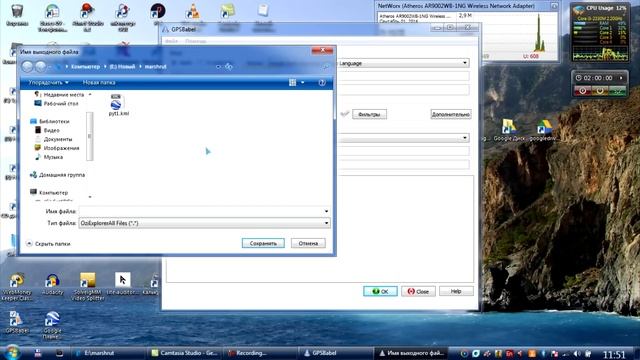Click Новая папка in the dialog toolbar

click(99, 82)
